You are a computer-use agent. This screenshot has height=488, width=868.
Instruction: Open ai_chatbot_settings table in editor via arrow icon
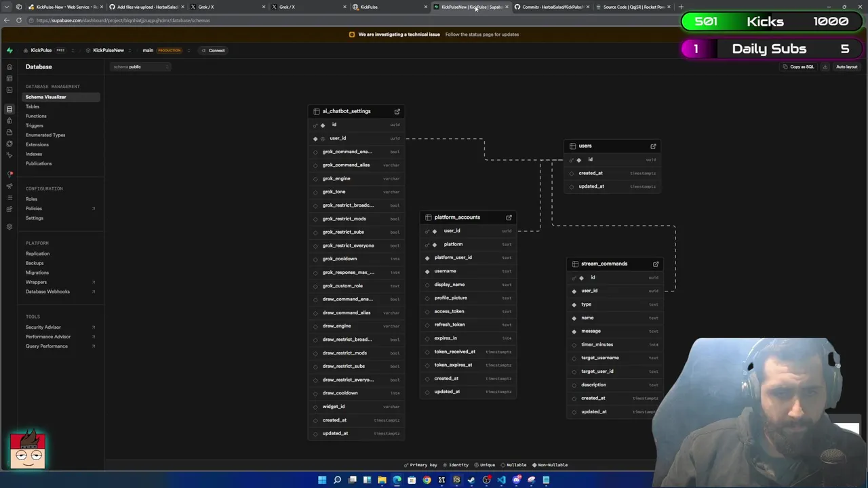click(397, 111)
